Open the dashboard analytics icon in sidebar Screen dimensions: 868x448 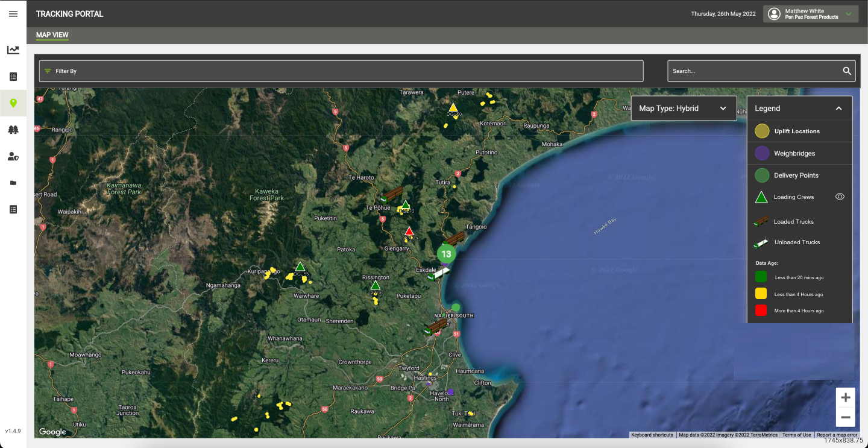click(x=13, y=50)
